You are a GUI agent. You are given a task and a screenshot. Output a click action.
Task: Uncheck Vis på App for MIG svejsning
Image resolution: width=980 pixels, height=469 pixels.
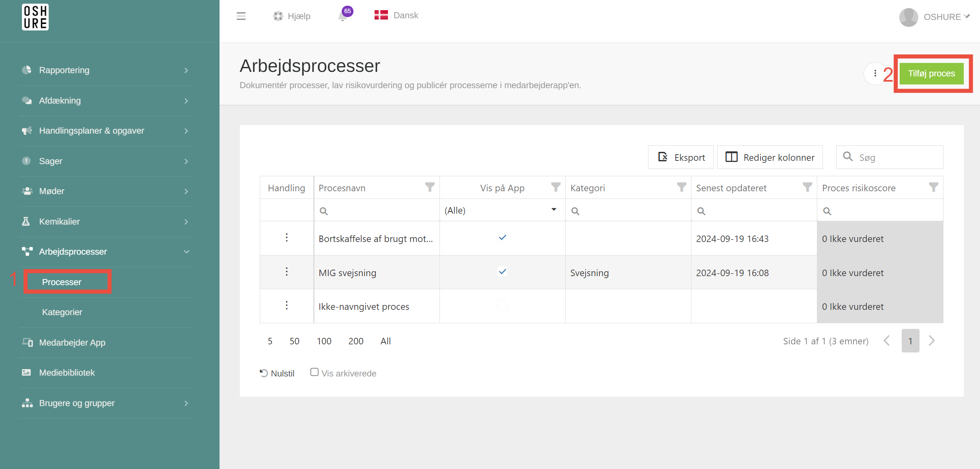point(502,272)
